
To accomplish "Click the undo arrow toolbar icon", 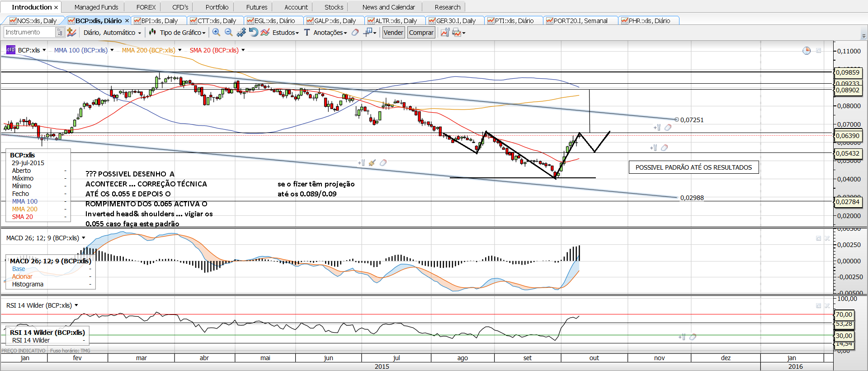I will [x=254, y=32].
